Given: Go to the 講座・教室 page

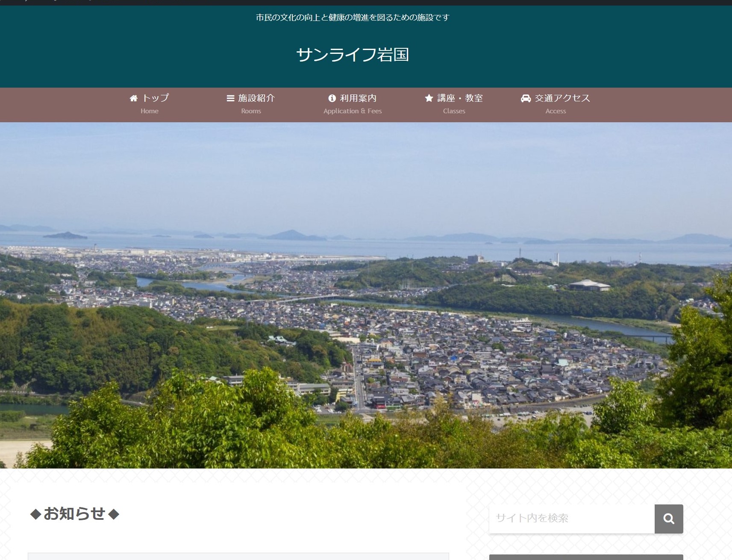Looking at the screenshot, I should [460, 98].
